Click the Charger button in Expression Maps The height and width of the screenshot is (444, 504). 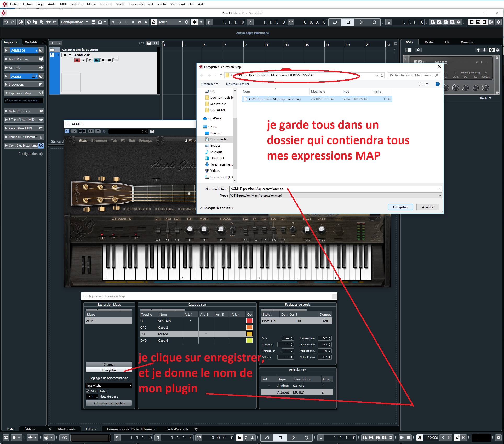click(109, 365)
